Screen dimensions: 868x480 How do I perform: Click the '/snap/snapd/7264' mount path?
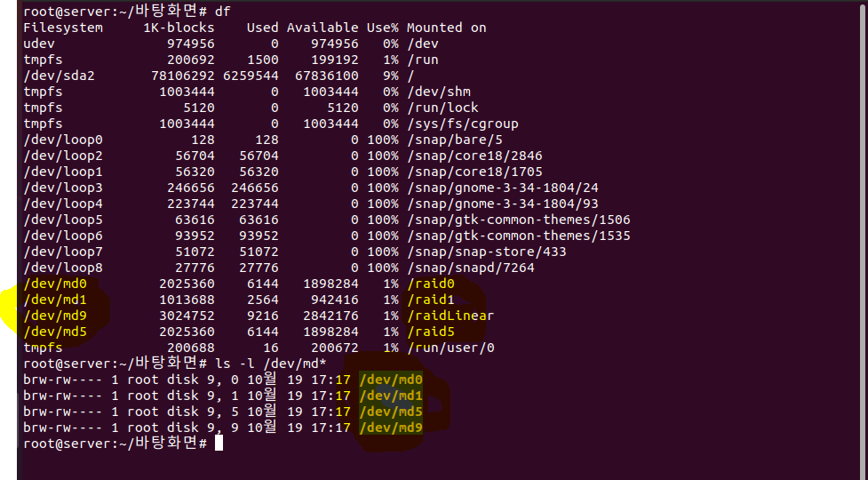(x=471, y=268)
